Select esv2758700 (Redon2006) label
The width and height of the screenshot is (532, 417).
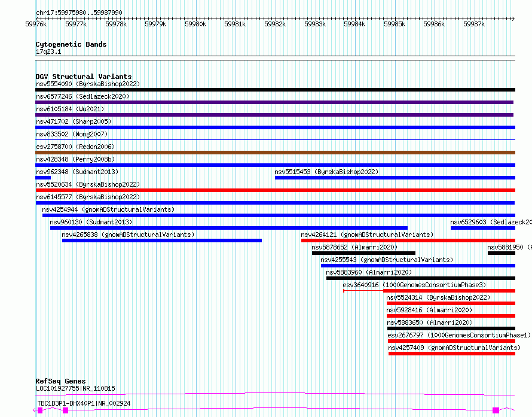pyautogui.click(x=75, y=147)
